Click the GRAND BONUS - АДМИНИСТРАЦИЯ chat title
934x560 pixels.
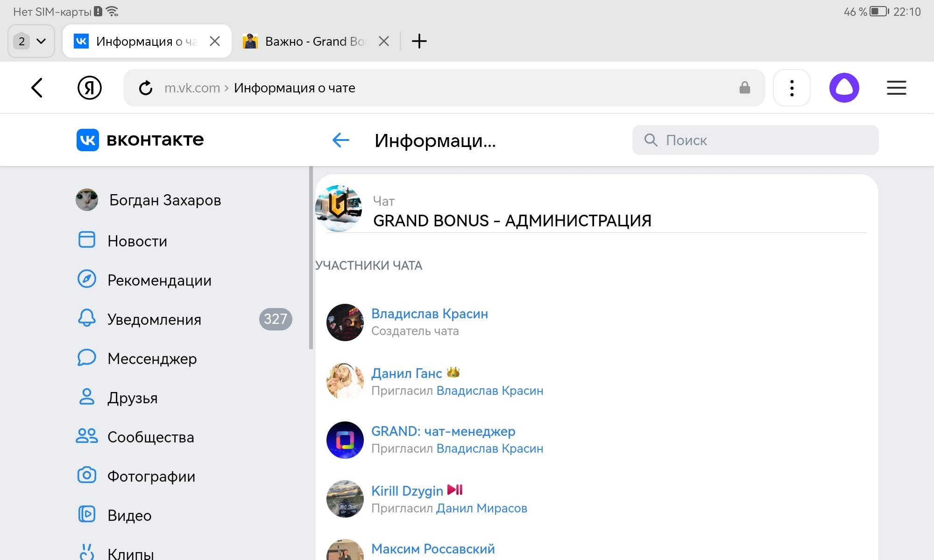pos(512,221)
